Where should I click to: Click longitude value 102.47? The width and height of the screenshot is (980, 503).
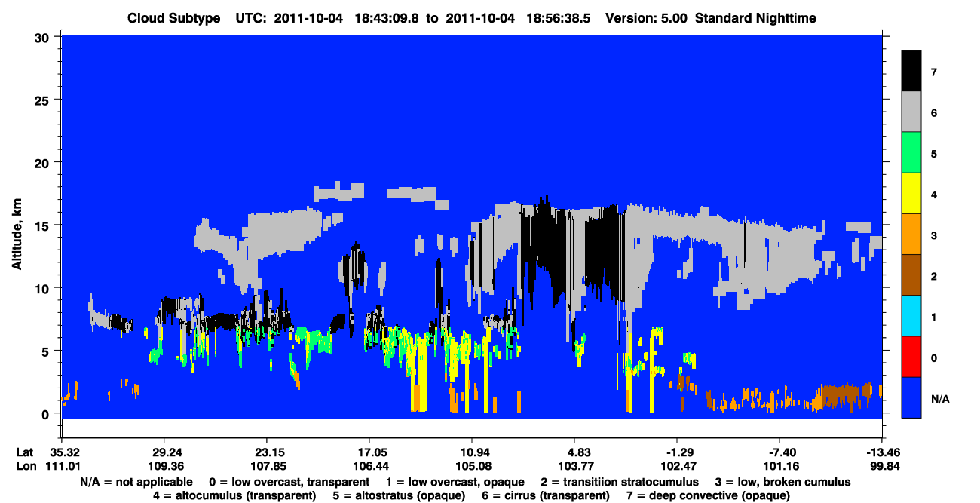point(677,466)
